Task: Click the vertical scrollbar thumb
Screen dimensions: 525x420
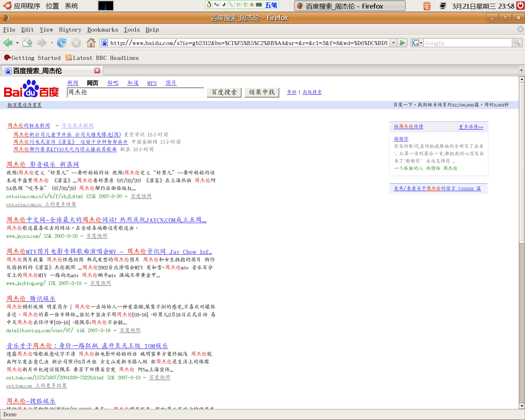Action: point(522,164)
